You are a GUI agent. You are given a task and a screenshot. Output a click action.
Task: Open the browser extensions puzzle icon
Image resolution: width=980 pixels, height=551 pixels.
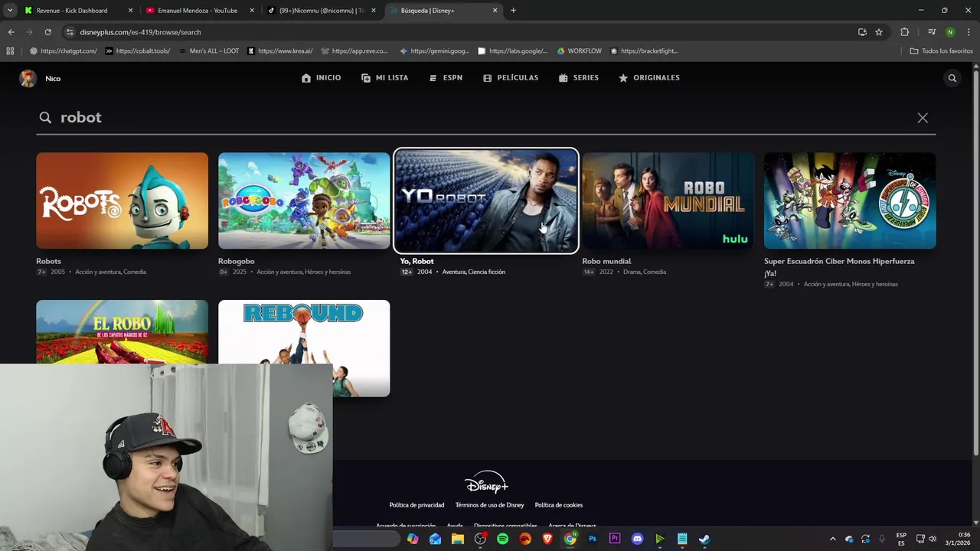point(904,32)
